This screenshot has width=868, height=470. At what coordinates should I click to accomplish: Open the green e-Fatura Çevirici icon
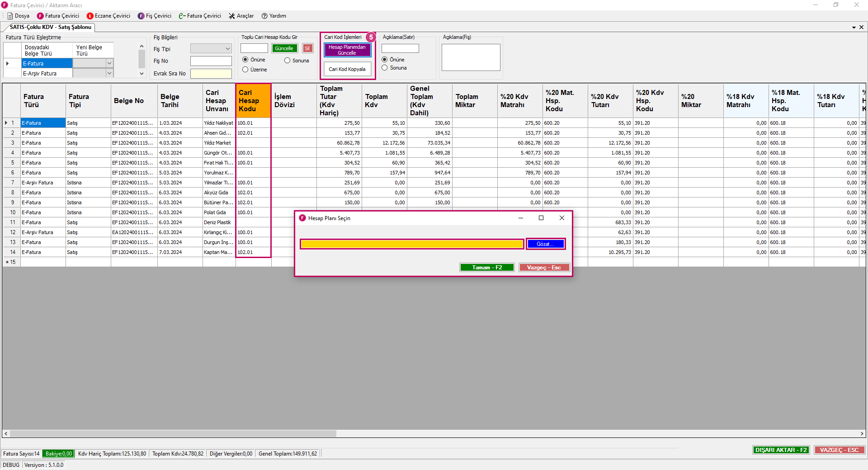[182, 16]
